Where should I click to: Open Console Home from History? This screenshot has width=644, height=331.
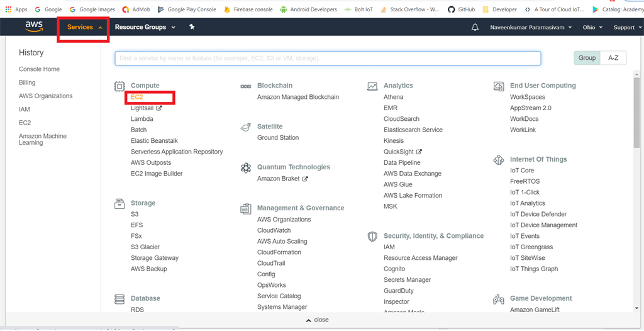(39, 69)
